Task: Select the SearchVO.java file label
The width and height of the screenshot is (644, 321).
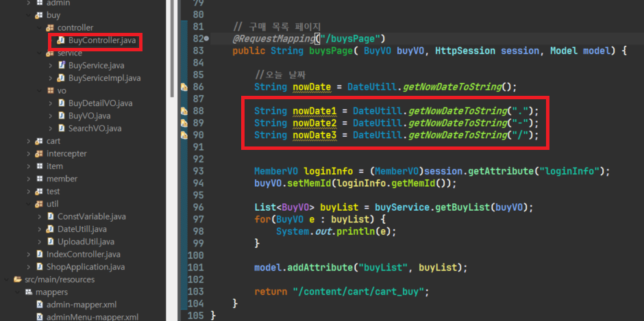Action: (95, 129)
